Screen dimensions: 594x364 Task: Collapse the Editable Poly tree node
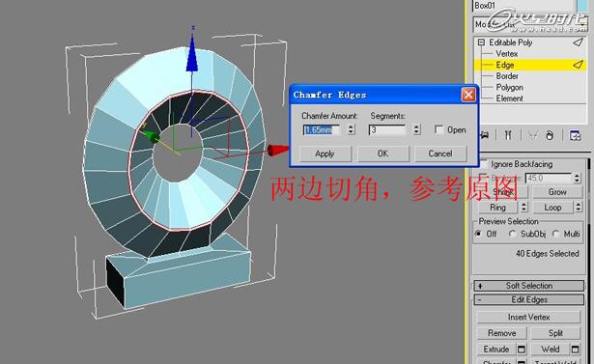(481, 42)
